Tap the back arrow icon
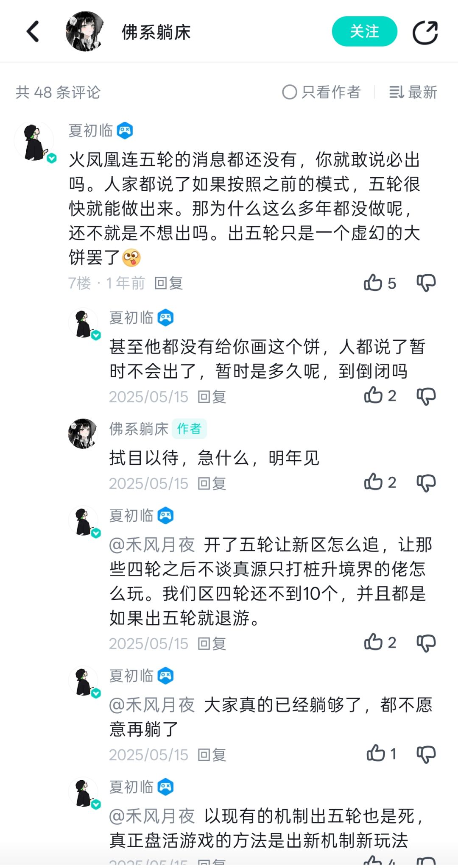458x868 pixels. pyautogui.click(x=33, y=32)
